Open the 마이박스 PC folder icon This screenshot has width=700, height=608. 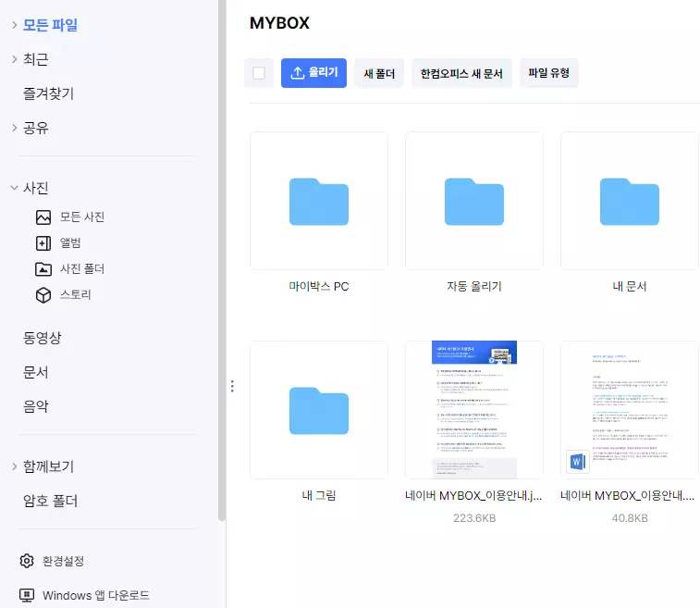click(319, 202)
